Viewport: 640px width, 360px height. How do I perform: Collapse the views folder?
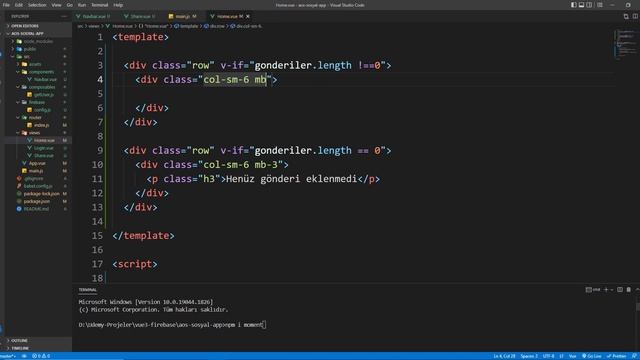(x=34, y=133)
